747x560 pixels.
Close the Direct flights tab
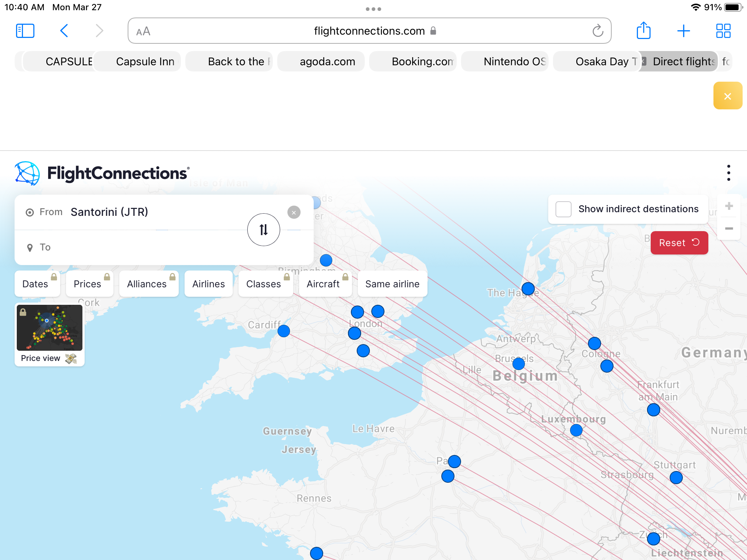tap(644, 61)
